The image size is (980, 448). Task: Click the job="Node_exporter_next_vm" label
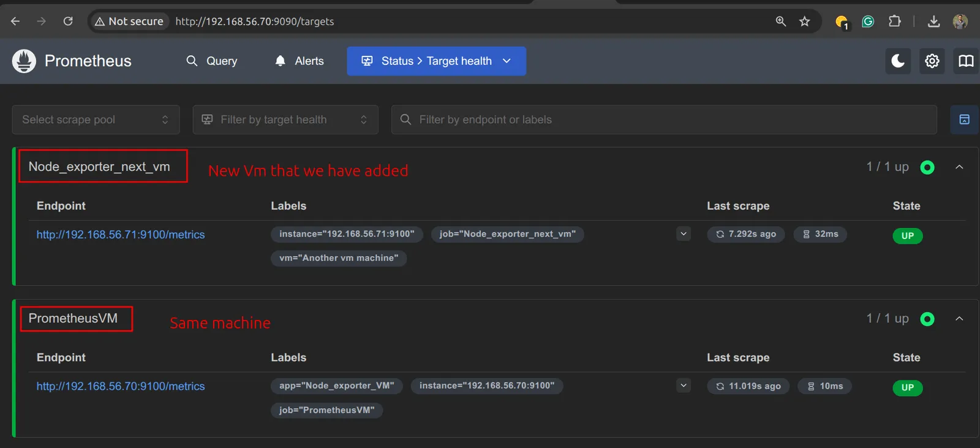coord(507,234)
